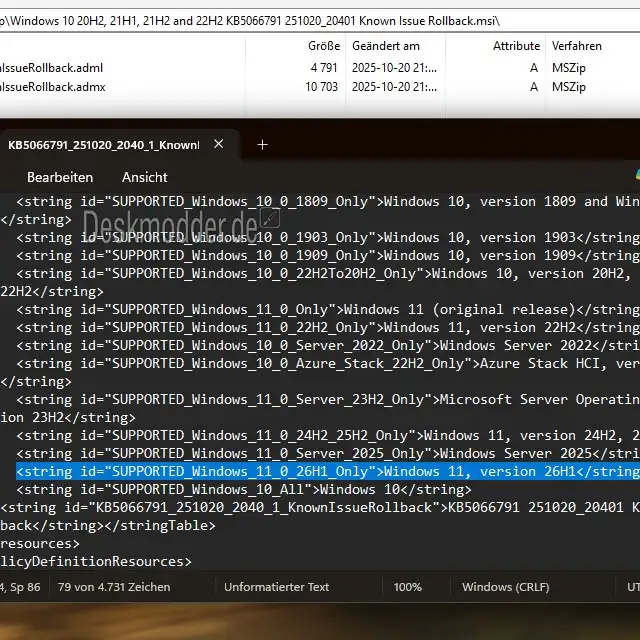Image resolution: width=640 pixels, height=640 pixels.
Task: Open the Bearbeiten menu
Action: point(60,177)
